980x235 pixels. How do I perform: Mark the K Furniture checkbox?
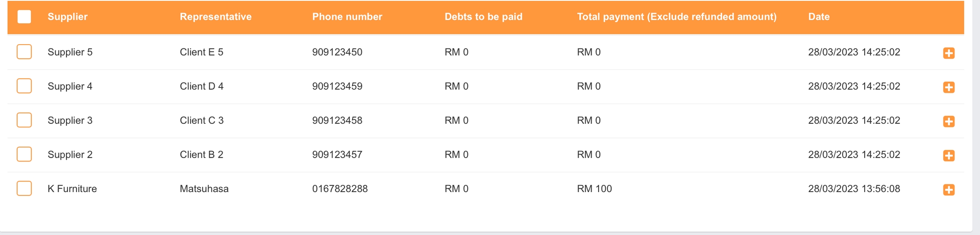(x=24, y=188)
